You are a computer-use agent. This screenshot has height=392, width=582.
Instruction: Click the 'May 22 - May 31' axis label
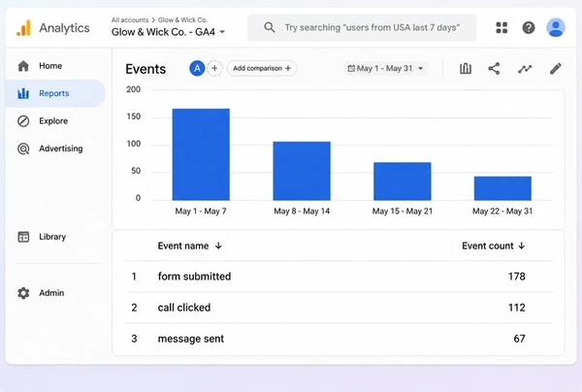[x=502, y=212]
